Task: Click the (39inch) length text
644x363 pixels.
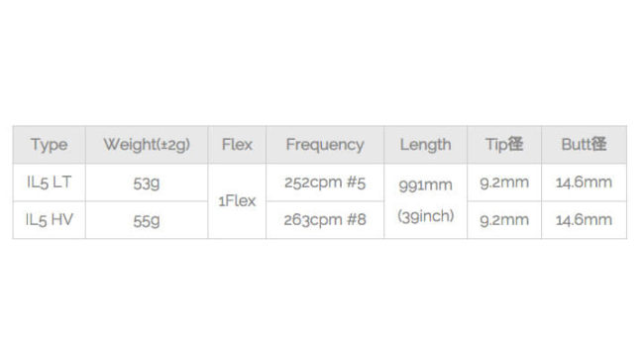Action: (x=425, y=216)
